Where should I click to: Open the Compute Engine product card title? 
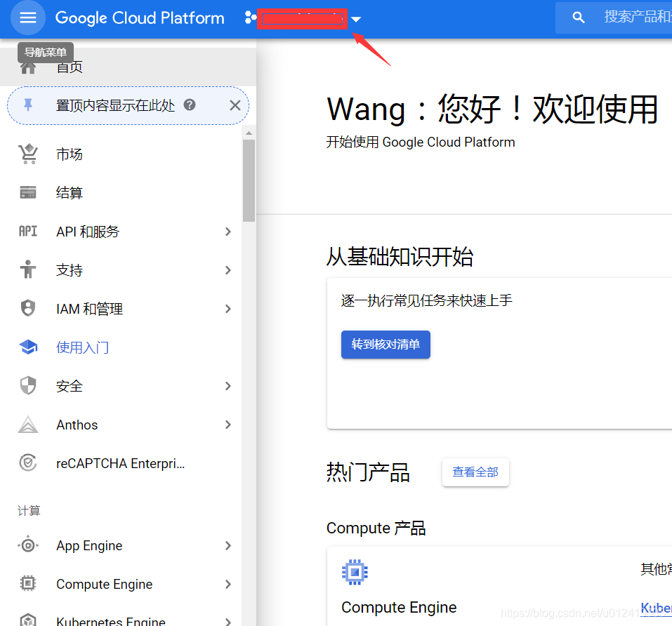399,607
